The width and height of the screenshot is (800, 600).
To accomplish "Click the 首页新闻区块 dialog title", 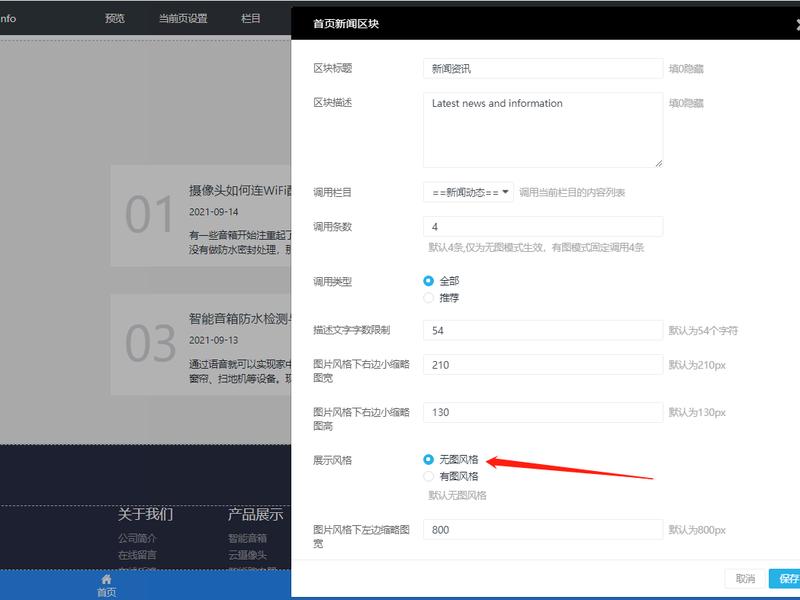I will tap(346, 23).
